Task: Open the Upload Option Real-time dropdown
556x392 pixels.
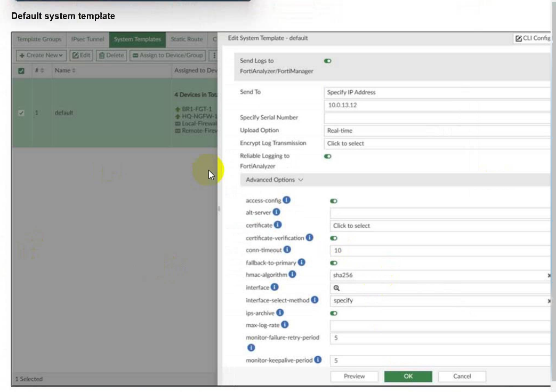Action: point(437,131)
